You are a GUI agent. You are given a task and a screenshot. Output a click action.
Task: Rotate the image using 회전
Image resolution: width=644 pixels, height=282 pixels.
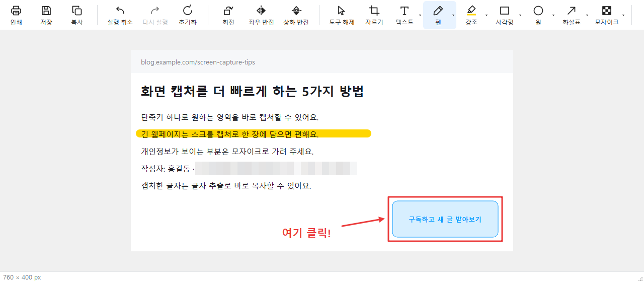(228, 15)
